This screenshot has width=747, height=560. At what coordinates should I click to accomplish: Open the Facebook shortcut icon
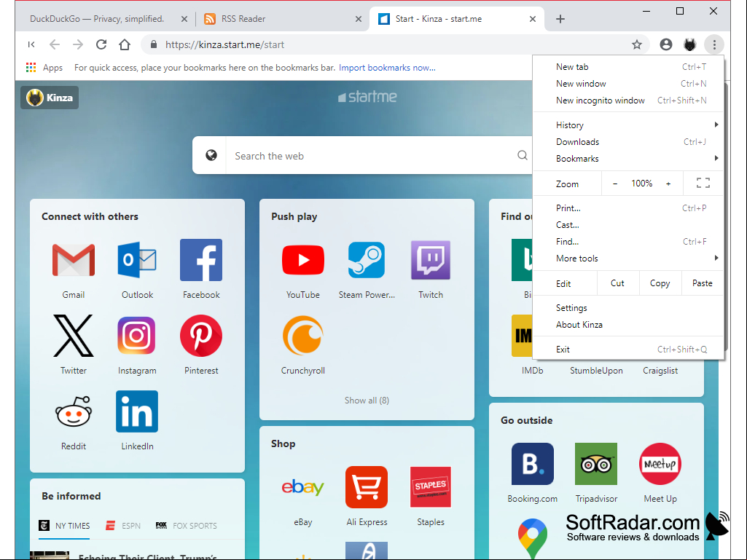click(x=201, y=260)
